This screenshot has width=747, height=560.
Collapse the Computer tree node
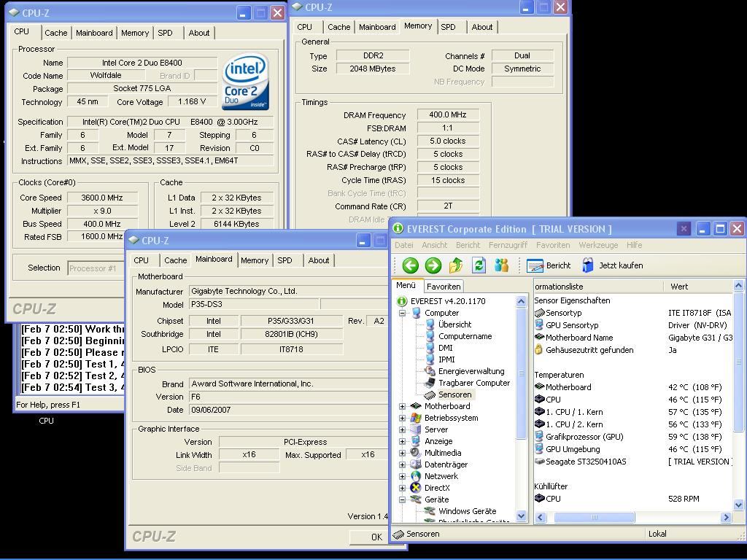coord(402,313)
